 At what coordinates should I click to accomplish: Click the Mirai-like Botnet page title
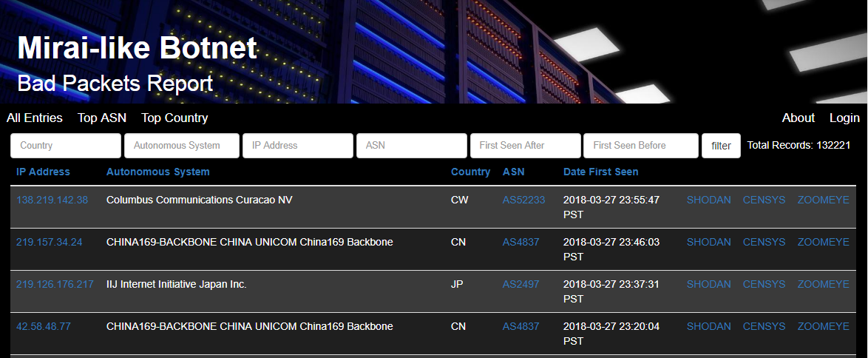[x=138, y=48]
